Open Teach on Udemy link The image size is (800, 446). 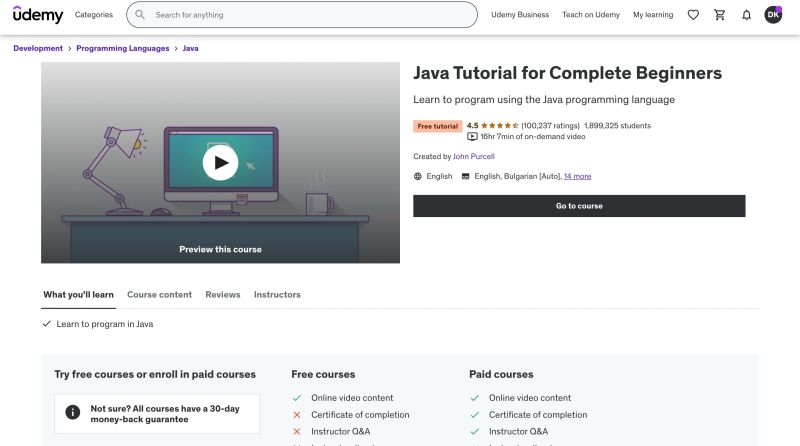point(591,15)
